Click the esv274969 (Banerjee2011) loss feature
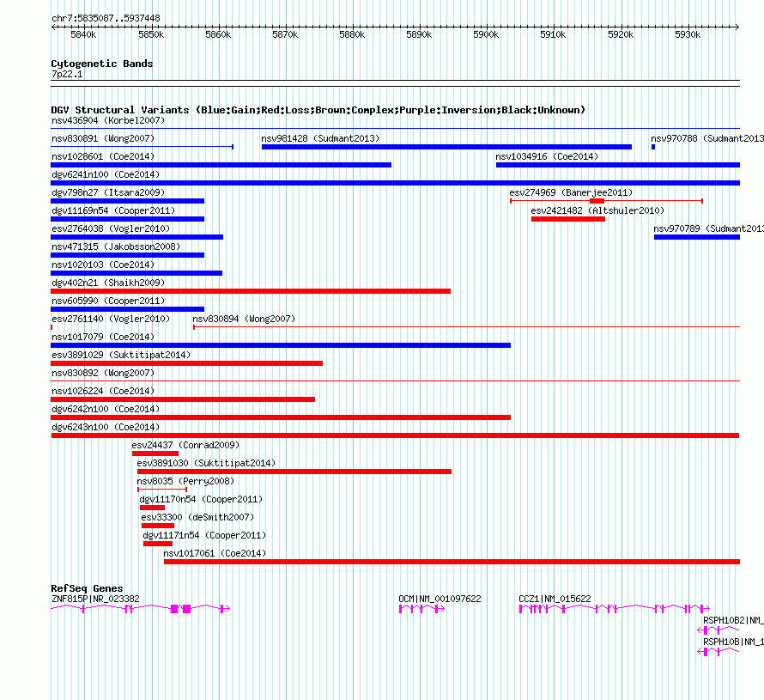 point(606,201)
